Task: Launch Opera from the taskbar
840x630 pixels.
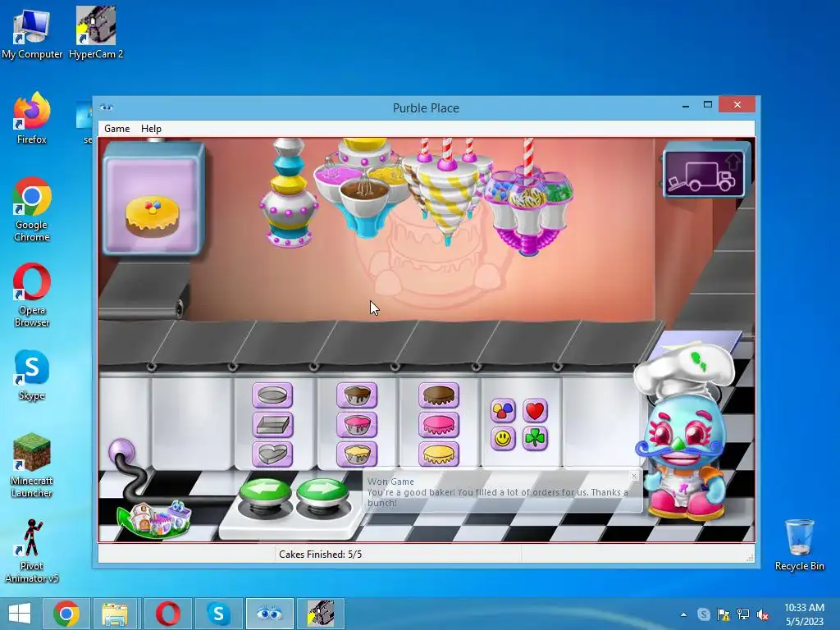Action: [167, 614]
